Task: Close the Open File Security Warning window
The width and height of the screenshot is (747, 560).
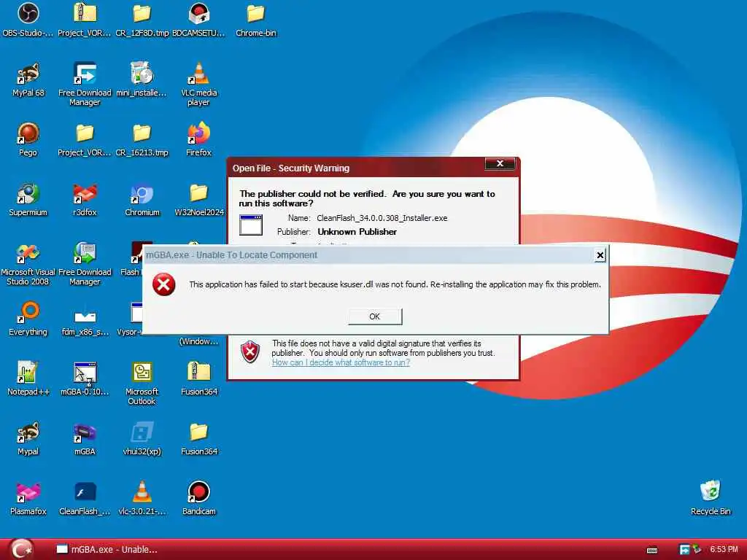Action: (500, 164)
